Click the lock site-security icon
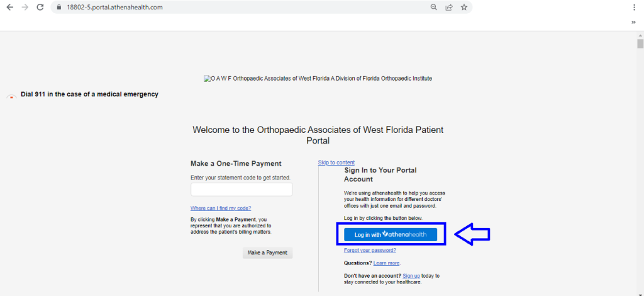The height and width of the screenshot is (296, 644). click(59, 8)
